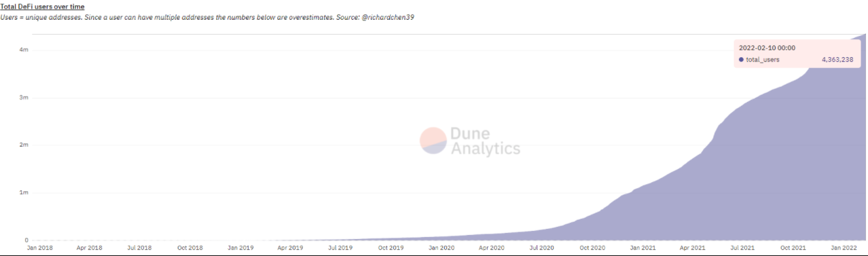Click the Dune Analytics logo icon
Screen dimensions: 868x256
pos(433,141)
